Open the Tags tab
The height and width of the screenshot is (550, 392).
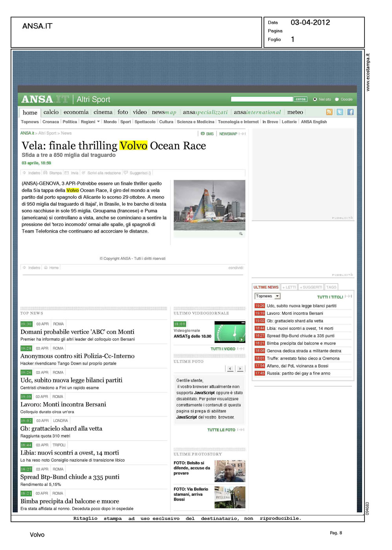[331, 287]
